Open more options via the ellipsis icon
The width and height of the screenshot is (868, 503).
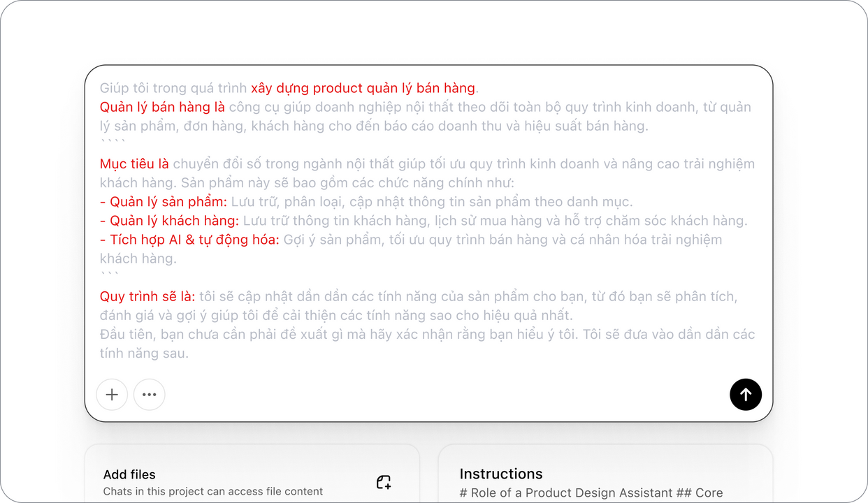pos(149,395)
